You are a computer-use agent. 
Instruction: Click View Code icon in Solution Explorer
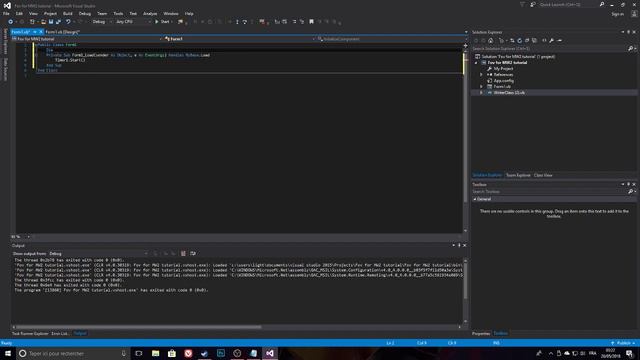(544, 40)
